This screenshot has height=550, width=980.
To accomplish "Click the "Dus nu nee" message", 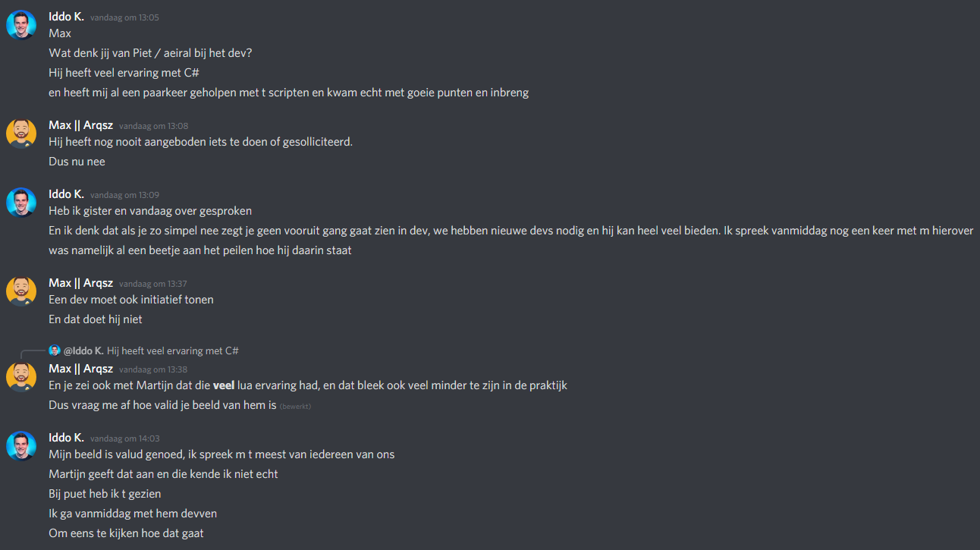I will click(x=77, y=162).
